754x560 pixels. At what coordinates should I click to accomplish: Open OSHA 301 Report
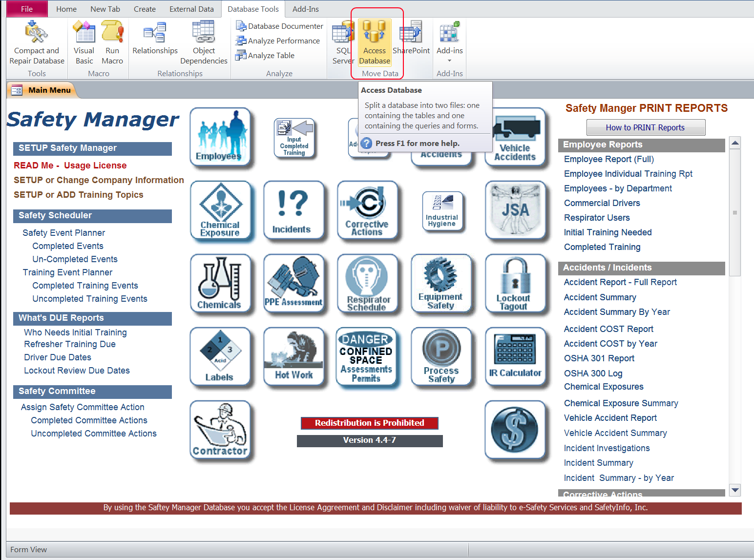599,358
